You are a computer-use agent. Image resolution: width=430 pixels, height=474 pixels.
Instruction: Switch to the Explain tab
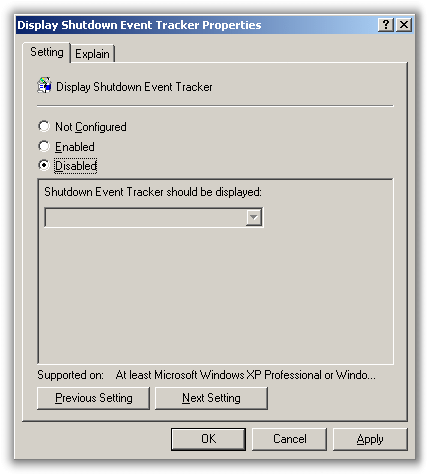(x=92, y=54)
